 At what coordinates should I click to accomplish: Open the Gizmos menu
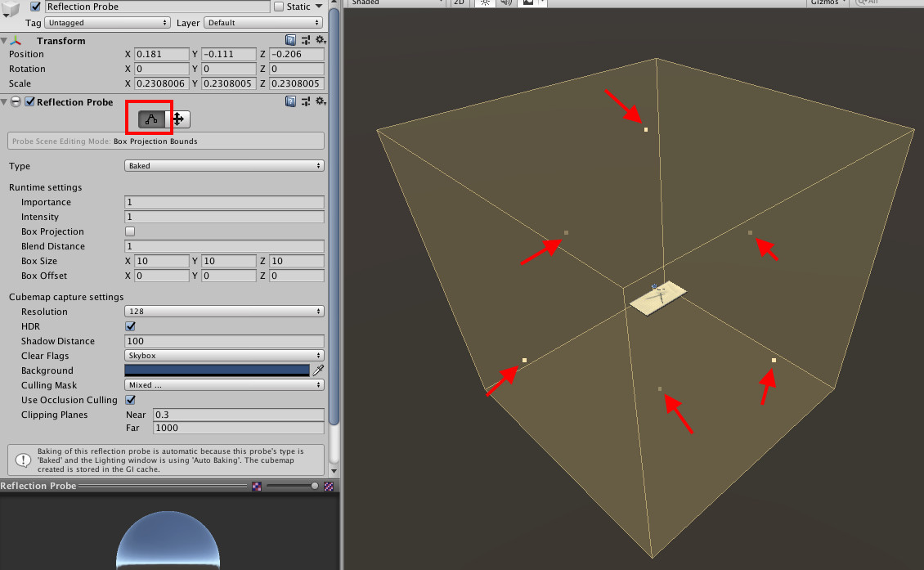point(828,2)
